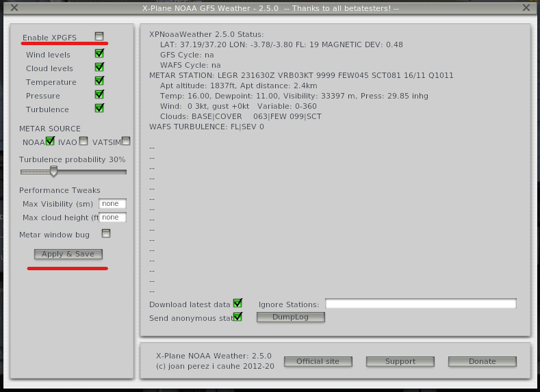Click the 'METAR SOURCE' label
The height and width of the screenshot is (392, 540).
[49, 129]
